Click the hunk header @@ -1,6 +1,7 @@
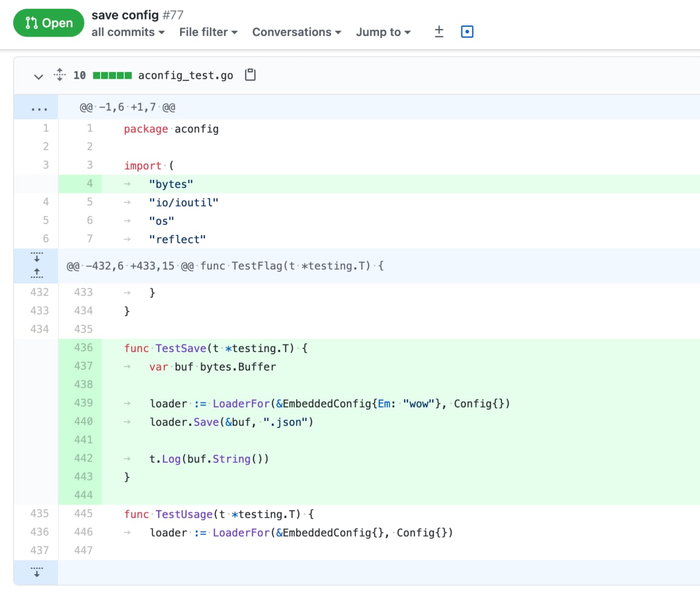Image resolution: width=700 pixels, height=597 pixels. (x=127, y=107)
